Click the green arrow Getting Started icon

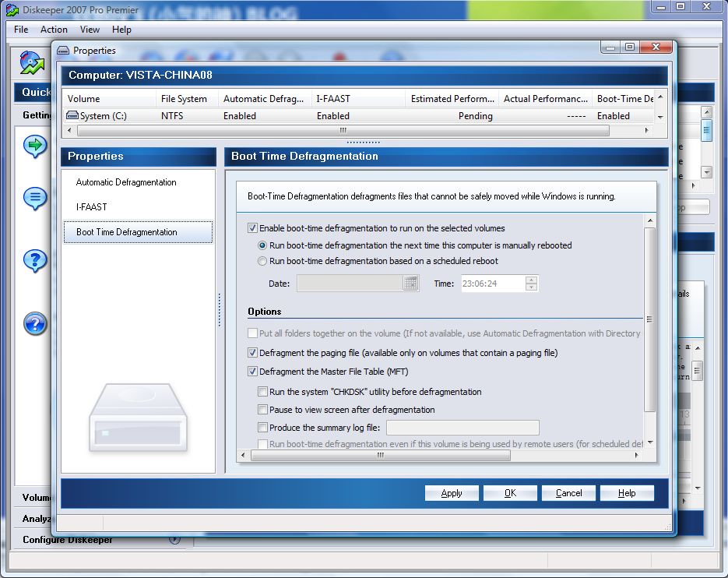coord(35,146)
